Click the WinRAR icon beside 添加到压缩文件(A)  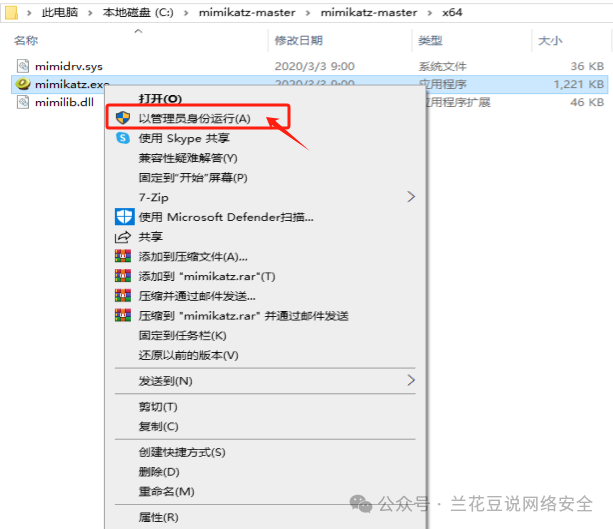coord(124,256)
